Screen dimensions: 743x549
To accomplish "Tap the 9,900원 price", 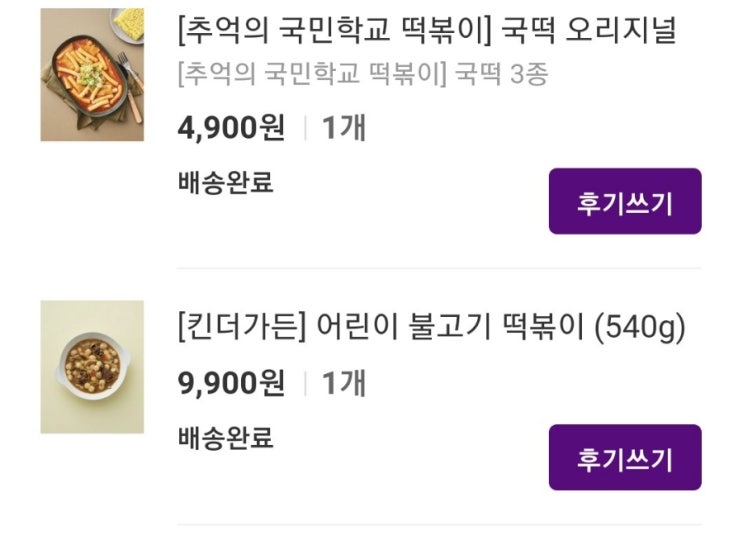I will click(x=231, y=382).
